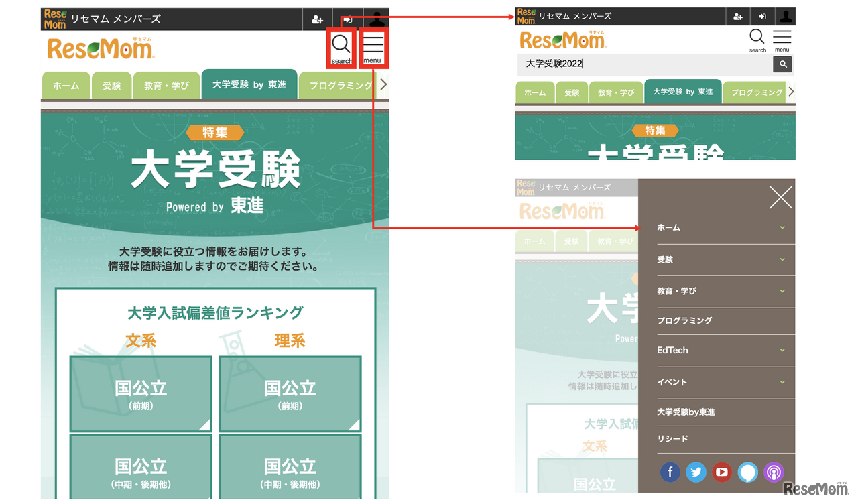Select the プログラミング tab in the search-open screenshot

point(754,92)
